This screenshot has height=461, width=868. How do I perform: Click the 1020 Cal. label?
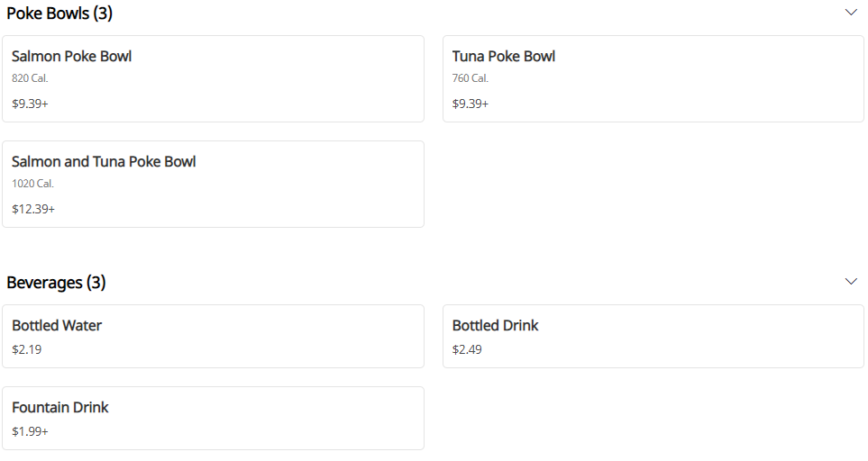coord(32,184)
